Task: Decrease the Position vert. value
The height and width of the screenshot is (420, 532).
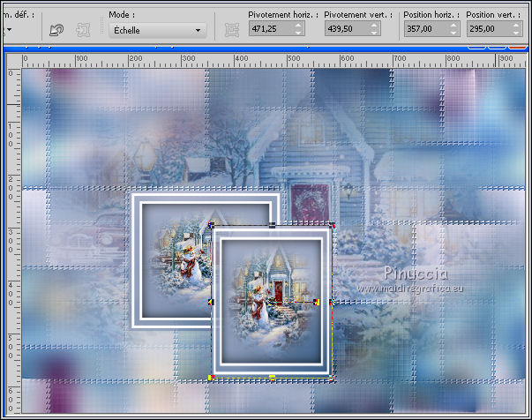Action: [516, 33]
